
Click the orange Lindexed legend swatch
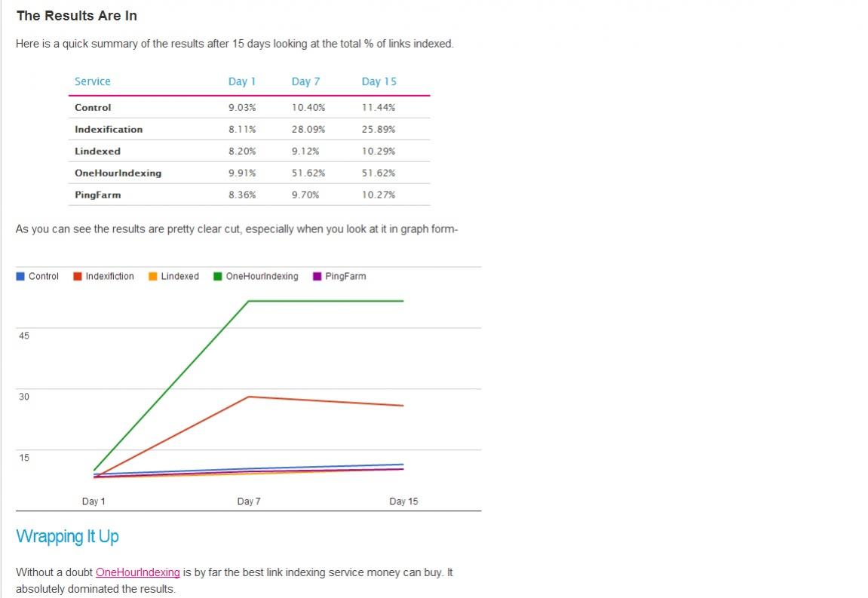click(x=153, y=277)
